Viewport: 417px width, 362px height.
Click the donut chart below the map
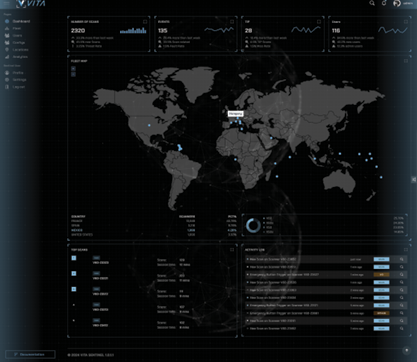pos(253,226)
